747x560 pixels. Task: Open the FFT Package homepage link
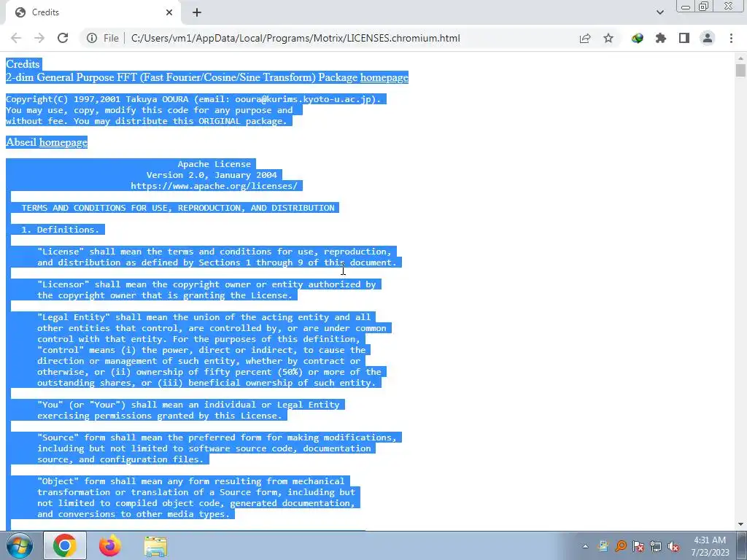pos(384,77)
